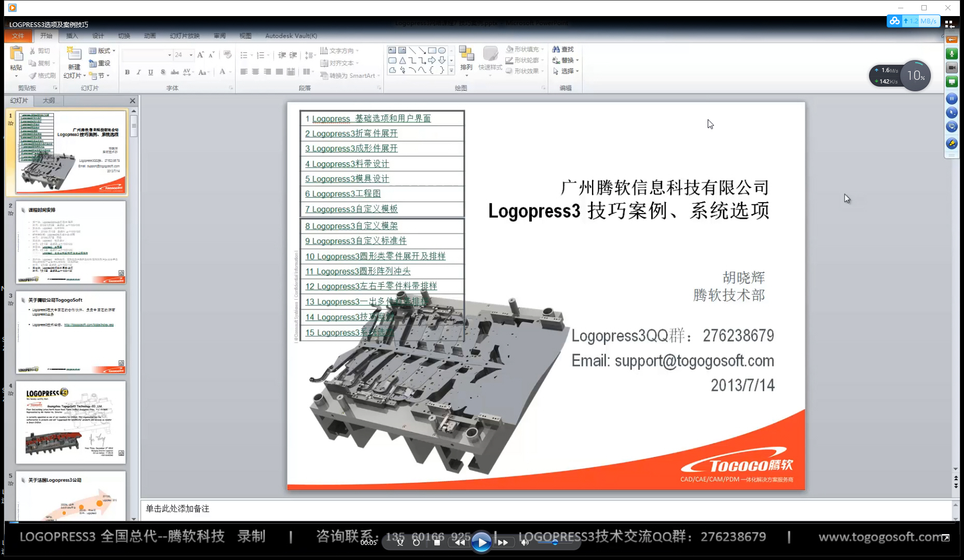Image resolution: width=964 pixels, height=560 pixels.
Task: Decrease the paragraph indent level
Action: pos(282,55)
